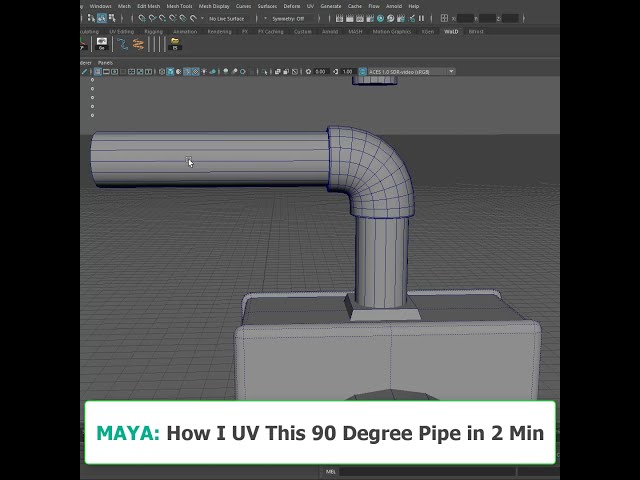Image resolution: width=640 pixels, height=480 pixels.
Task: Switch to Motion Graphics shelf tab
Action: pos(391,31)
